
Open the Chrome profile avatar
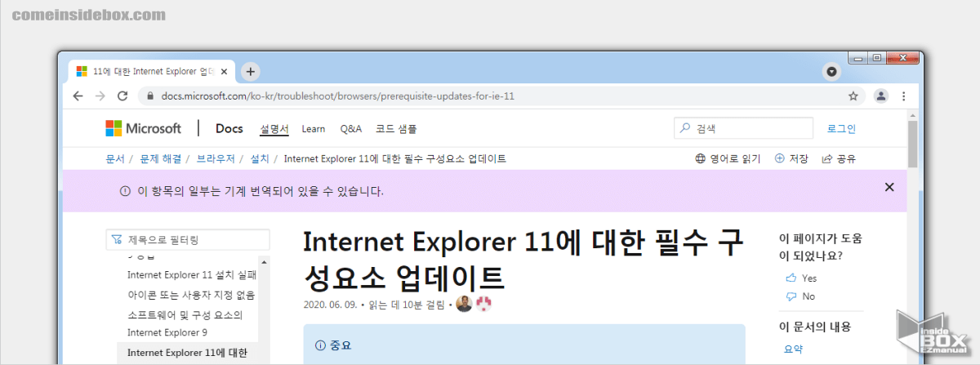pos(881,96)
